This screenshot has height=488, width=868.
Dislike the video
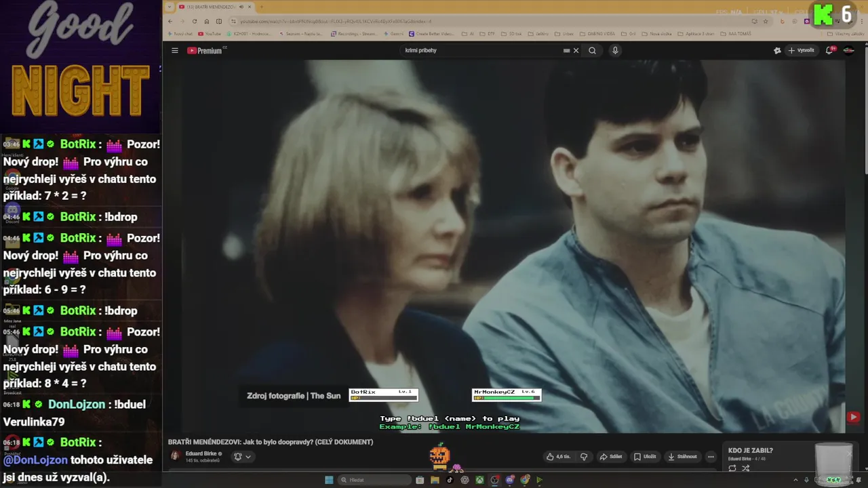click(584, 457)
